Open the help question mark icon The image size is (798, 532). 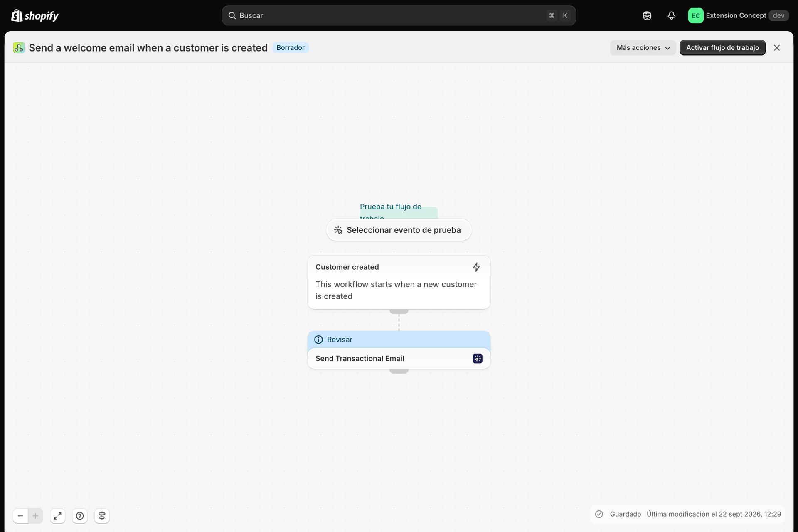[x=80, y=516]
